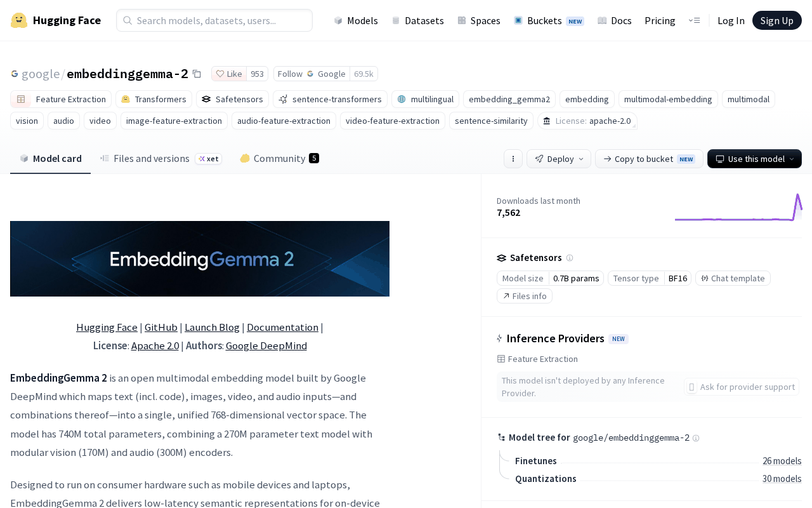Go to Datasets in top navigation

tap(417, 20)
